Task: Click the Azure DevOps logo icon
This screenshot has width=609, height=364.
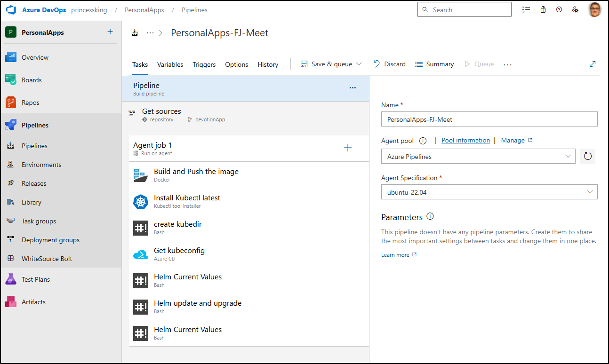Action: pyautogui.click(x=11, y=10)
